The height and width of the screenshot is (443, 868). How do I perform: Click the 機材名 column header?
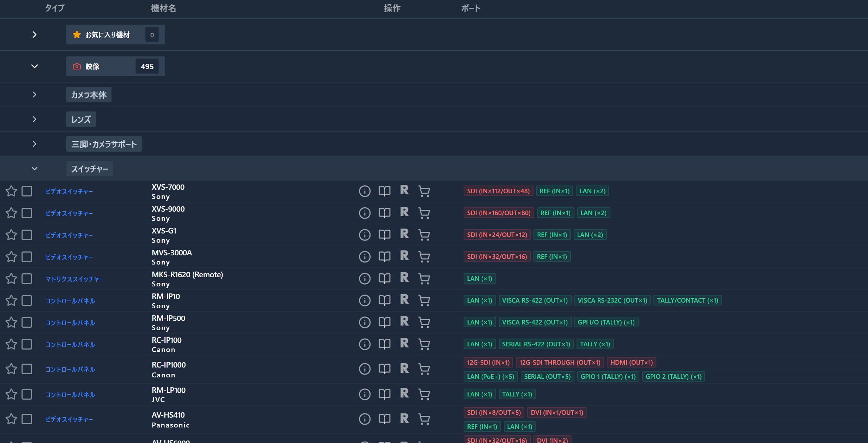click(163, 8)
